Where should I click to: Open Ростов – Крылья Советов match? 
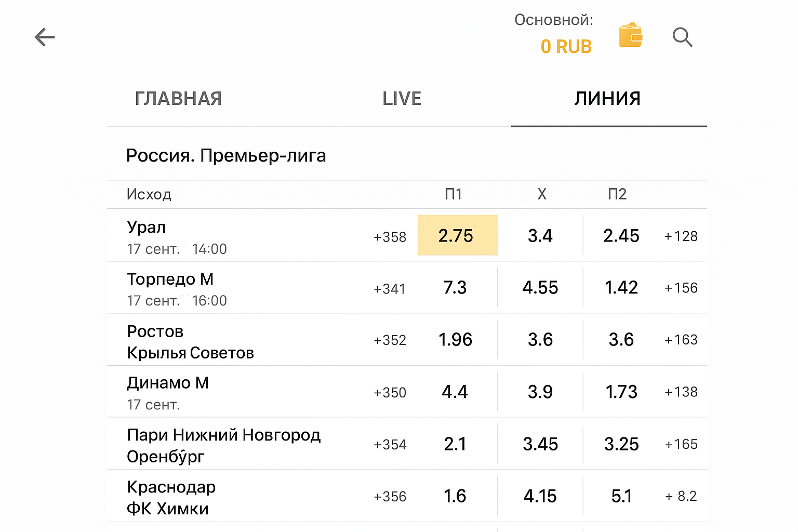190,342
